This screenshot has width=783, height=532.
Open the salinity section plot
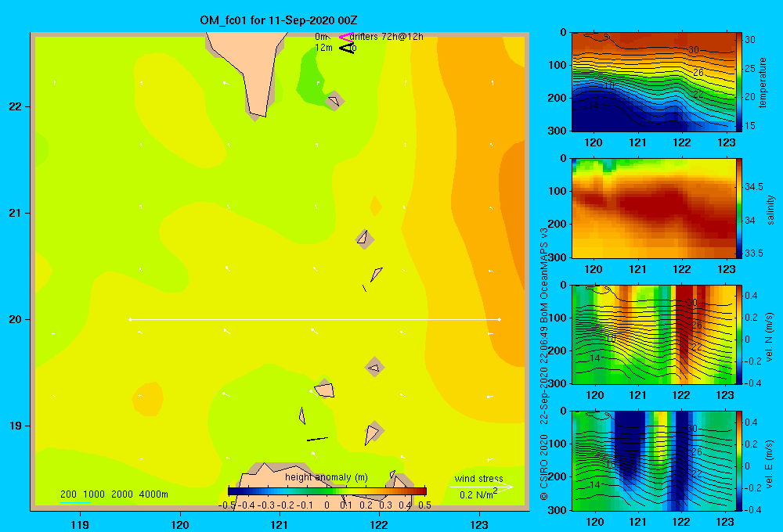(653, 208)
